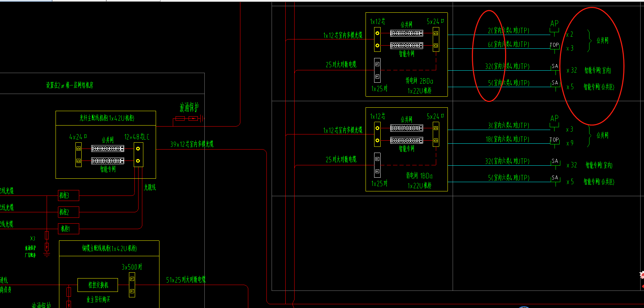Click the 业主另行购买 note

(98, 299)
